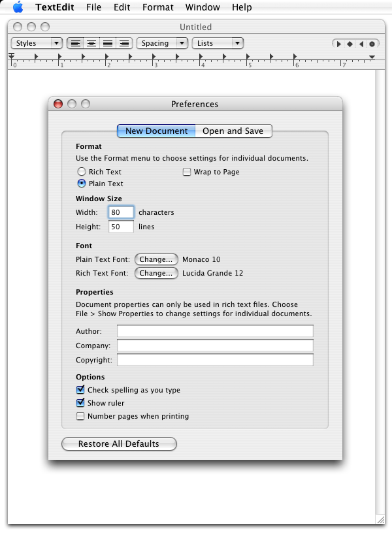Click the Height lines field
392x533 pixels.
point(121,227)
